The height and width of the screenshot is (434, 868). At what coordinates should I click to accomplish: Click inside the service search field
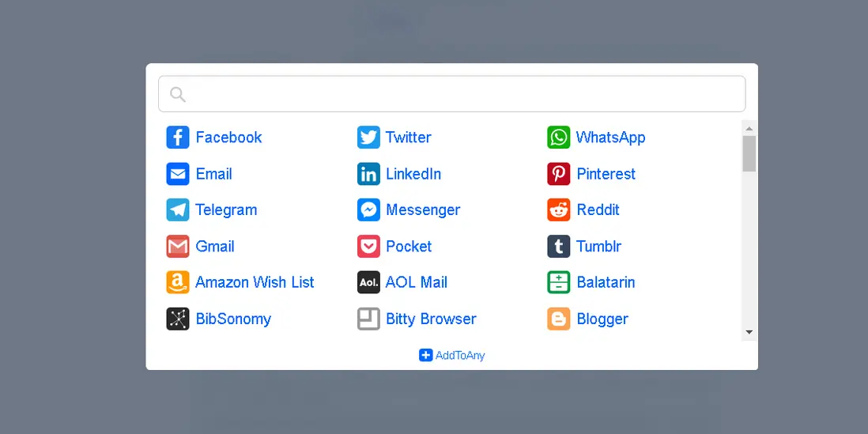coord(451,94)
